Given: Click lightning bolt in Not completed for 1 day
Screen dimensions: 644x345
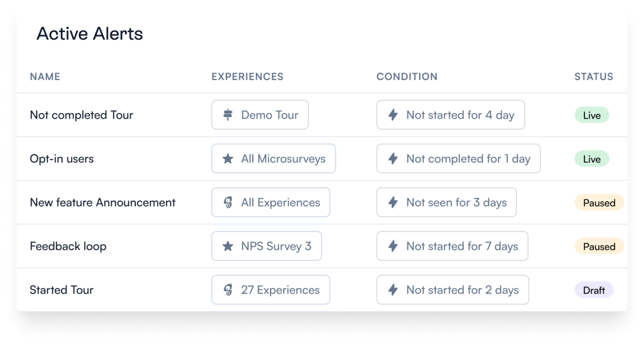Looking at the screenshot, I should [x=393, y=159].
